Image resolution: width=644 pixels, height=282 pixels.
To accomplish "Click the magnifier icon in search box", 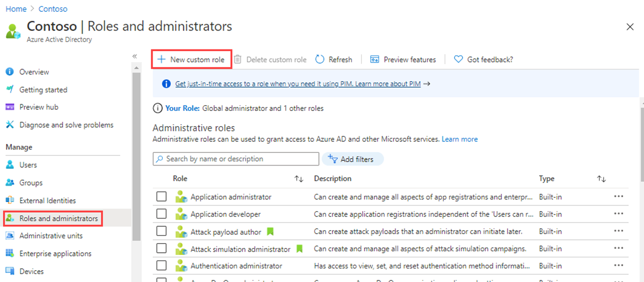I will [x=159, y=159].
